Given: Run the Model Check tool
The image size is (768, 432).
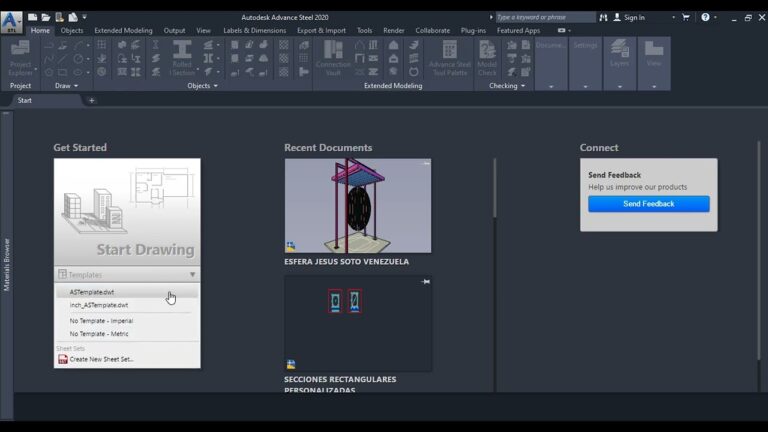Looking at the screenshot, I should [x=487, y=58].
